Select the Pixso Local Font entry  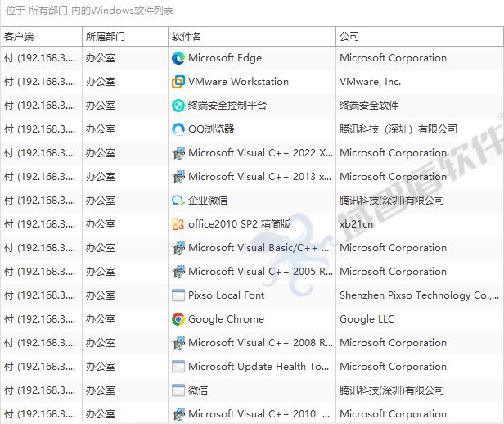point(227,295)
